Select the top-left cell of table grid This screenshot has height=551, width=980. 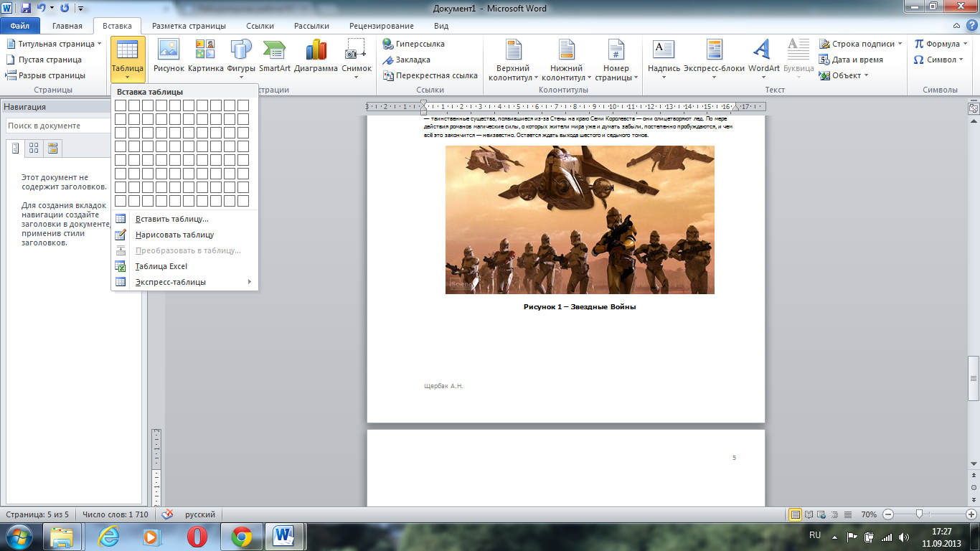click(x=121, y=105)
